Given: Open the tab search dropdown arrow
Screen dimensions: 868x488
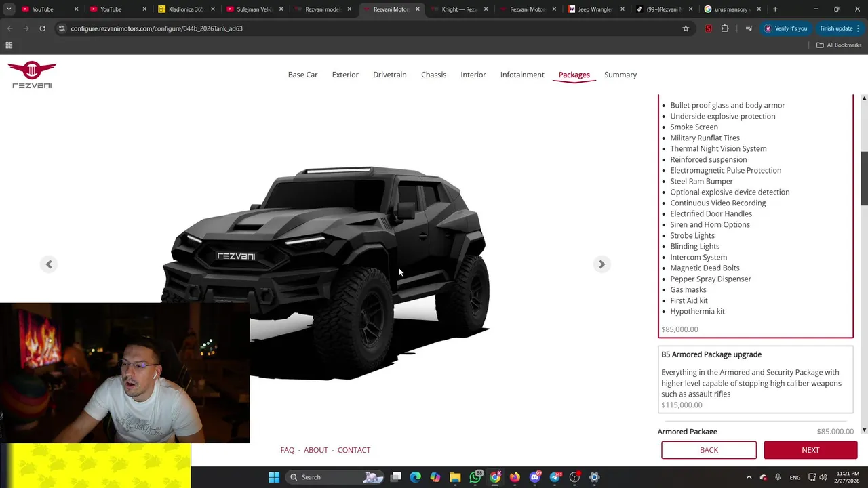Looking at the screenshot, I should 9,9.
